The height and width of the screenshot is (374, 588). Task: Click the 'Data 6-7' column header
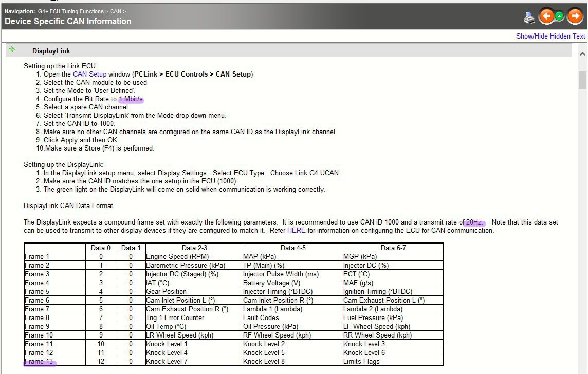click(393, 248)
